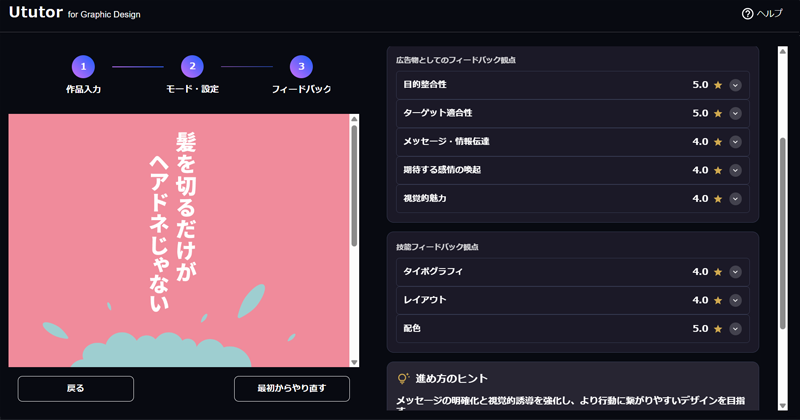The height and width of the screenshot is (420, 800).
Task: Expand the 期待する感情の喚起 chevron
Action: [x=735, y=170]
